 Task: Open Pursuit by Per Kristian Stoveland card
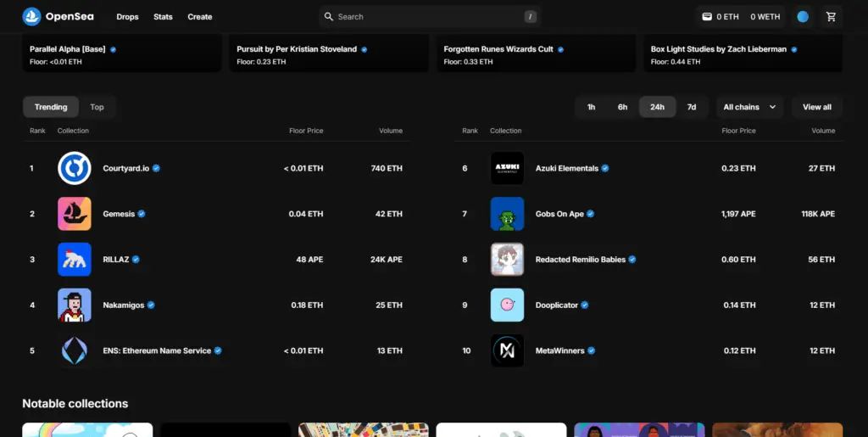[x=329, y=53]
